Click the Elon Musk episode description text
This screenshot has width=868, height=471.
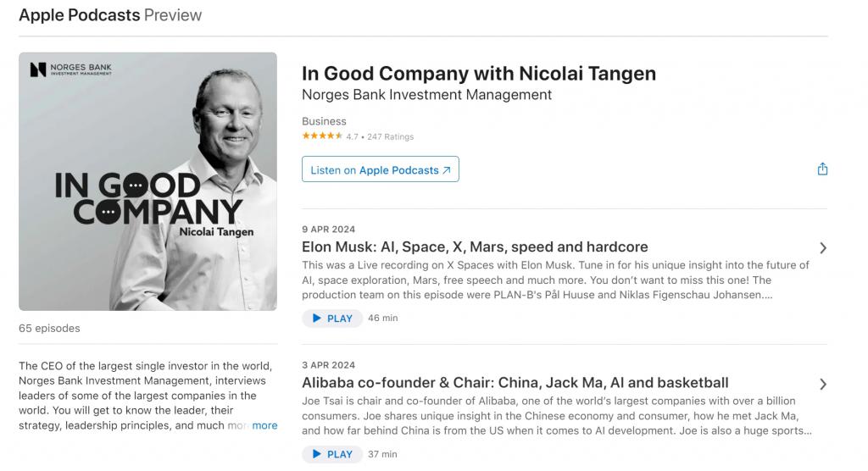click(555, 280)
